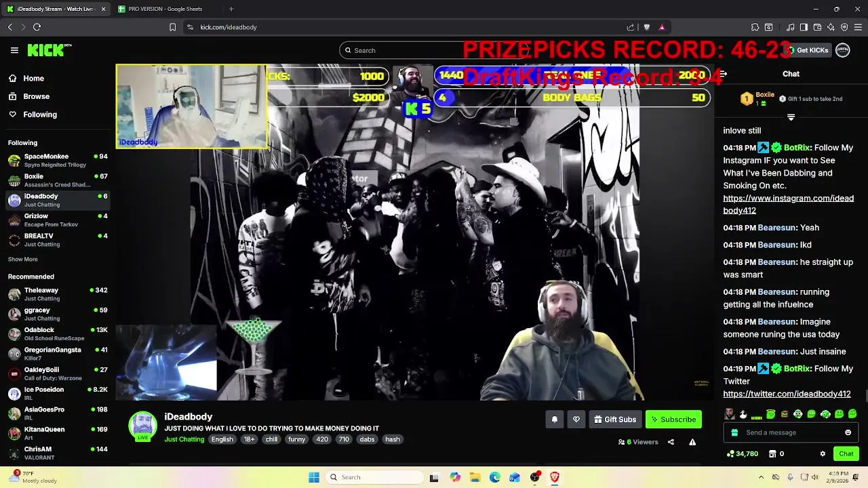
Task: Open recommended channel ChrisAM
Action: point(58,453)
